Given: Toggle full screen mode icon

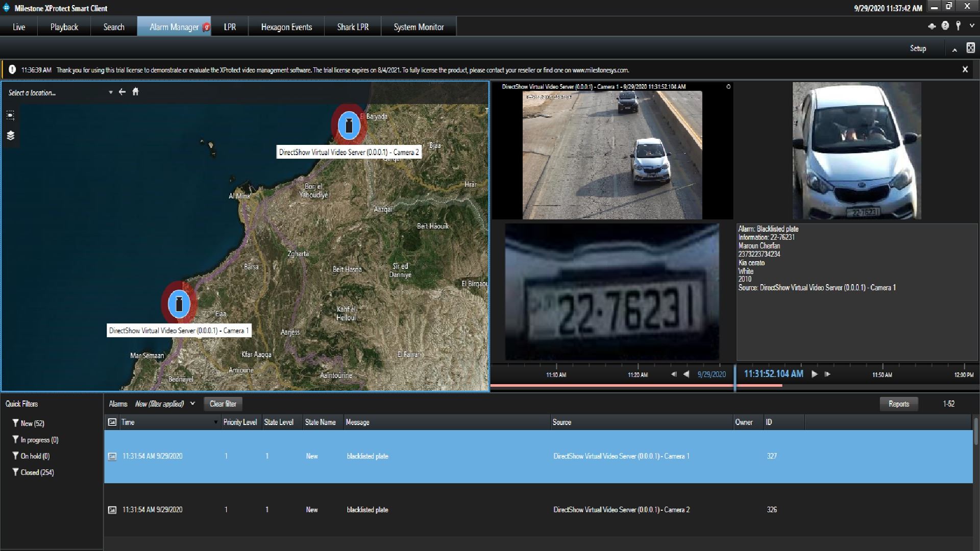Looking at the screenshot, I should click(970, 48).
